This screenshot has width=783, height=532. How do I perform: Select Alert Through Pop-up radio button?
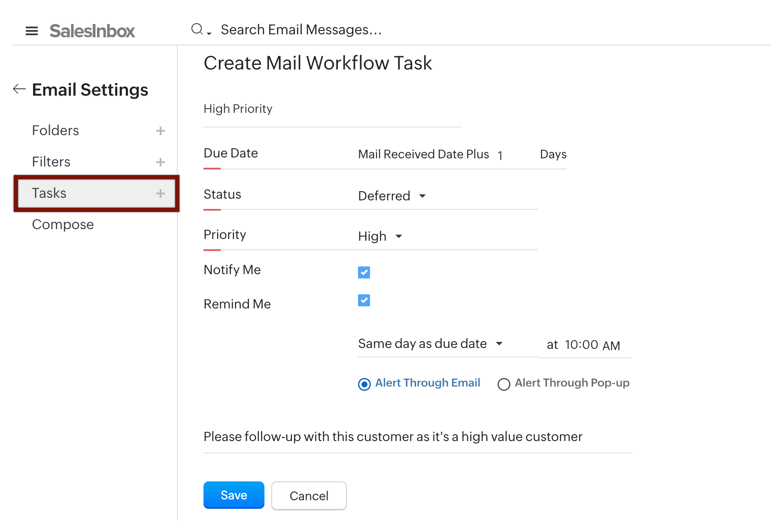pos(504,384)
